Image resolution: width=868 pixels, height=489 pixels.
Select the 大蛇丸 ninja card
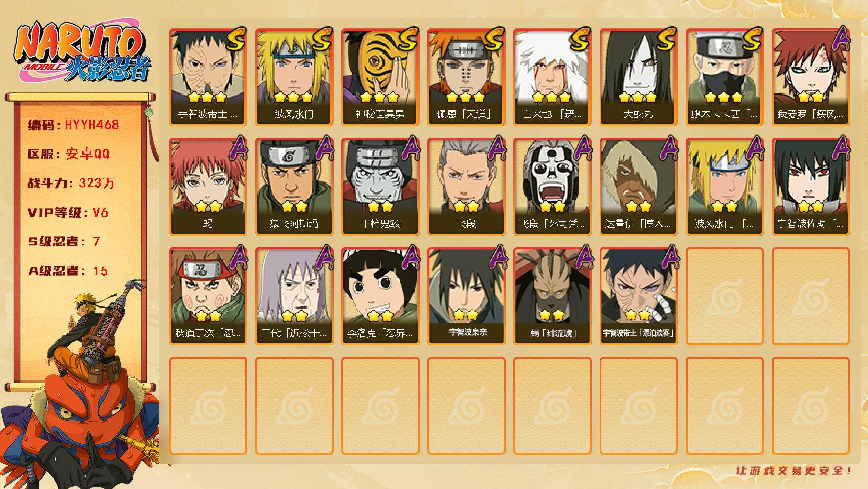click(639, 77)
